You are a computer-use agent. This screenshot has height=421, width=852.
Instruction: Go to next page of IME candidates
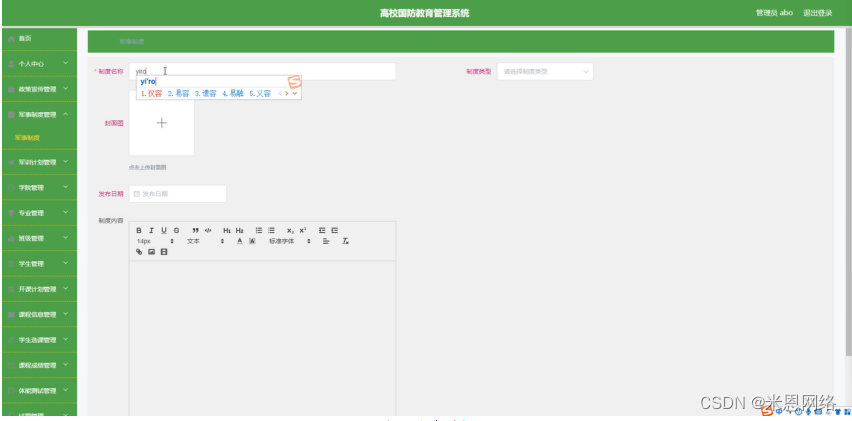click(287, 93)
